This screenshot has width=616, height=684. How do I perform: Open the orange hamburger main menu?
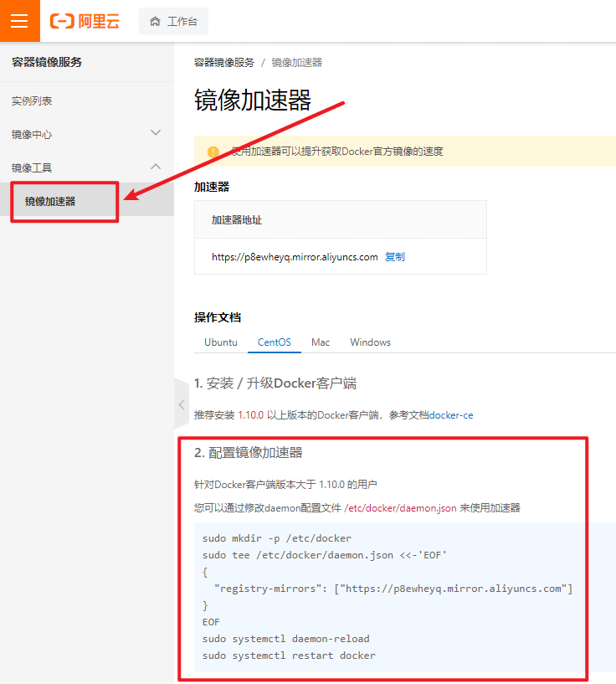[19, 20]
